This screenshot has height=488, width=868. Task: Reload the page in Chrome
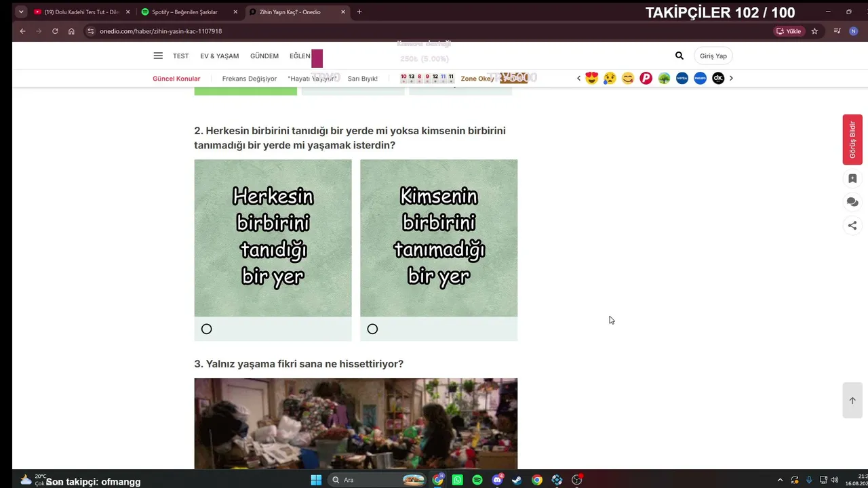(x=55, y=31)
